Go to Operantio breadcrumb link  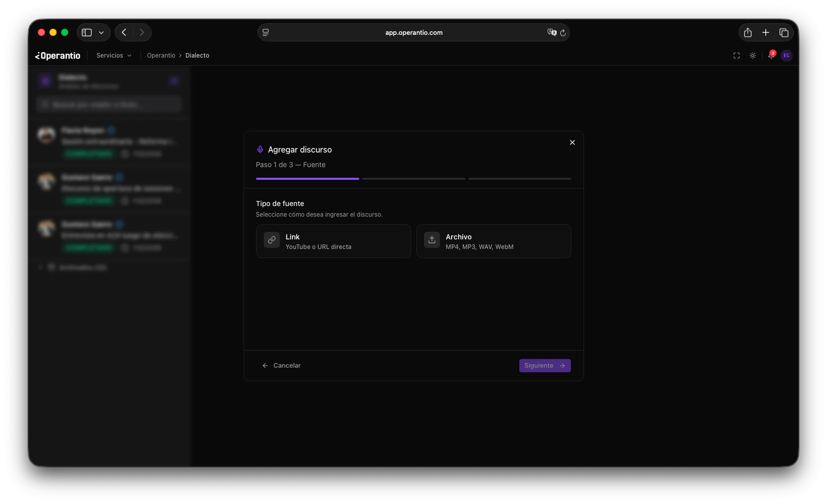tap(161, 56)
